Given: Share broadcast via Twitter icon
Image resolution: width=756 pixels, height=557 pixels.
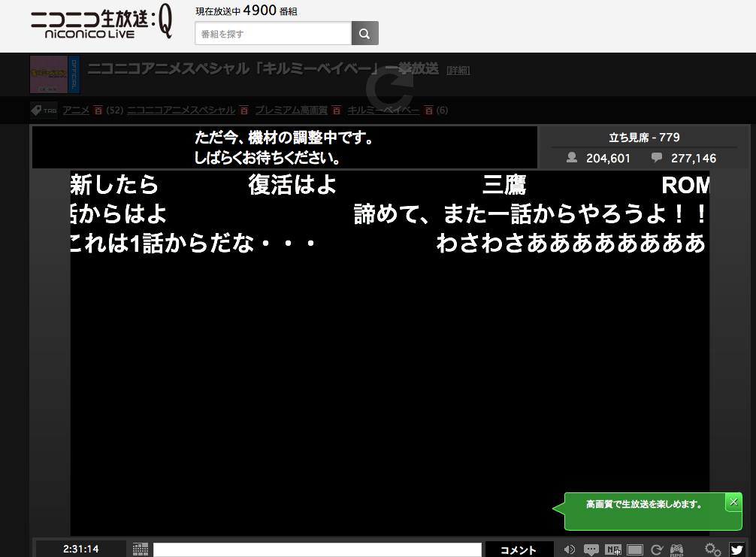Looking at the screenshot, I should coord(736,549).
